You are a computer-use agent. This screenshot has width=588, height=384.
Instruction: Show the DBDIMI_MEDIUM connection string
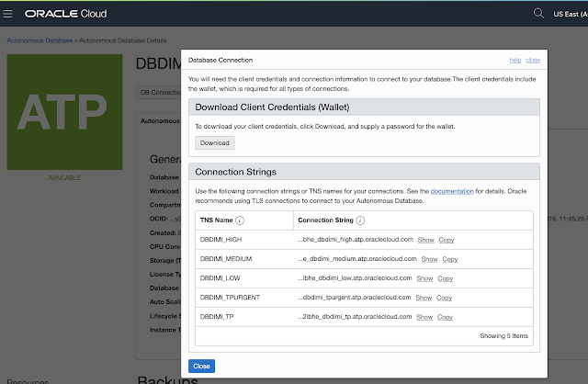(x=429, y=259)
